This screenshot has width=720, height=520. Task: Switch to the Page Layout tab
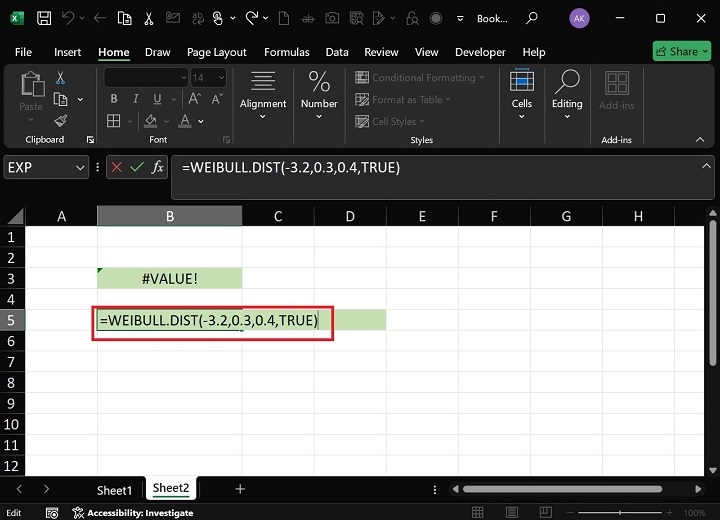coord(217,52)
